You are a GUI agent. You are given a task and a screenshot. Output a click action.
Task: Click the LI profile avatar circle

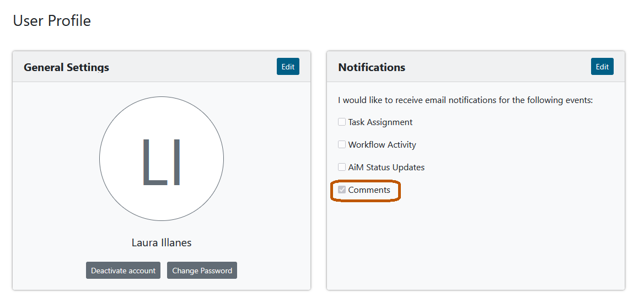pyautogui.click(x=162, y=159)
